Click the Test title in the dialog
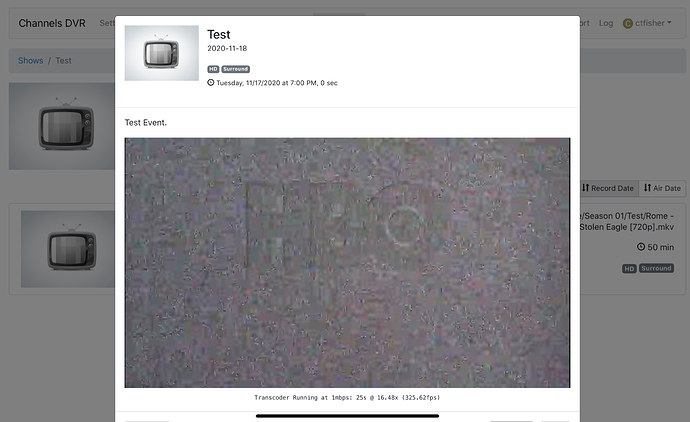The width and height of the screenshot is (690, 422). pyautogui.click(x=218, y=35)
